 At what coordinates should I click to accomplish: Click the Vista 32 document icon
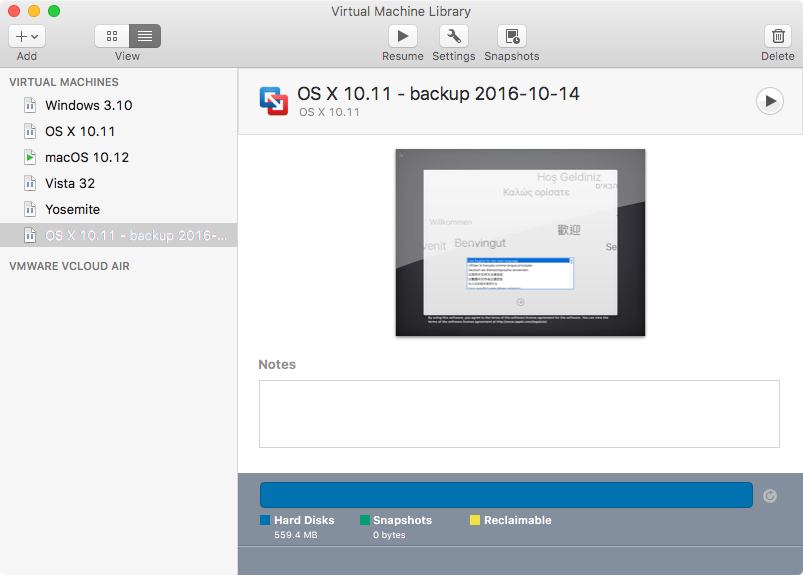pos(30,183)
